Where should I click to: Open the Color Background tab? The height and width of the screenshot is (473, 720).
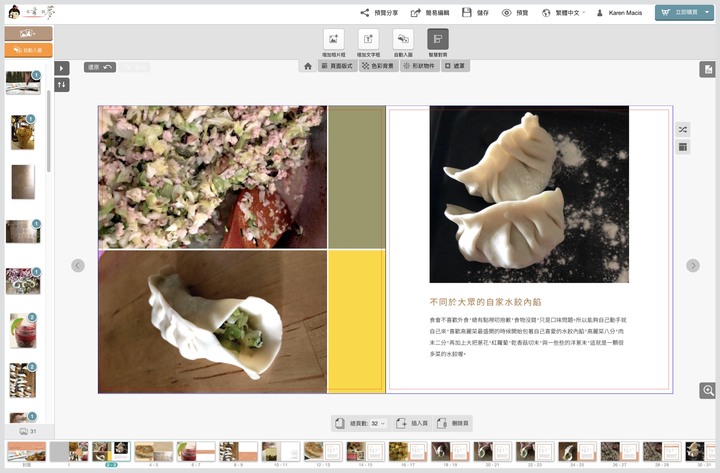coord(378,66)
